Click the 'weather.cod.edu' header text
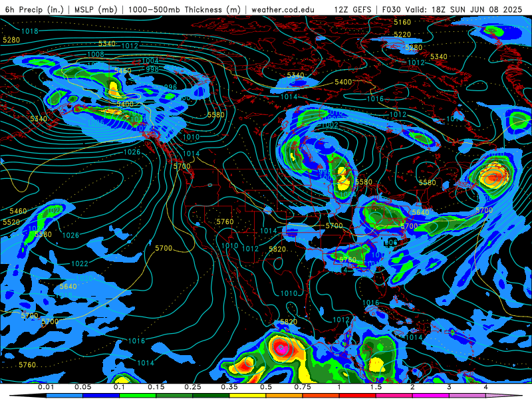532x399 pixels. pyautogui.click(x=283, y=9)
